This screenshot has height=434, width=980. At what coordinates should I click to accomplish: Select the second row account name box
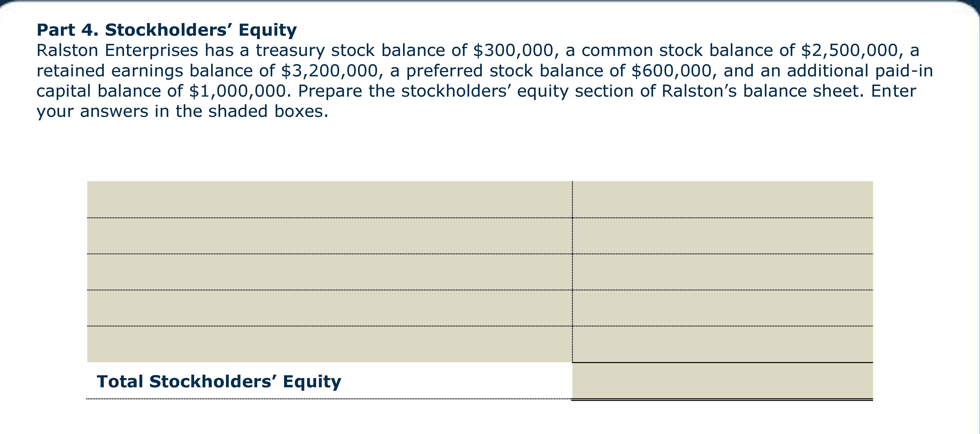pos(330,236)
